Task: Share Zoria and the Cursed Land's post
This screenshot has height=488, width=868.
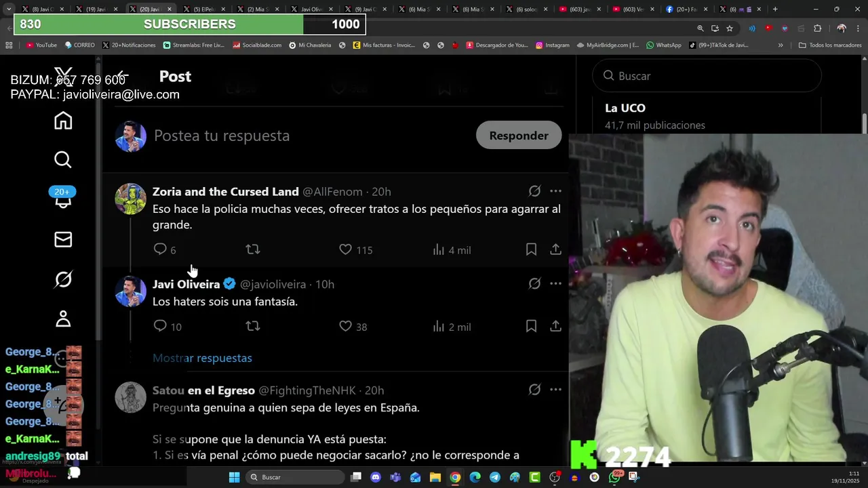Action: pos(555,250)
